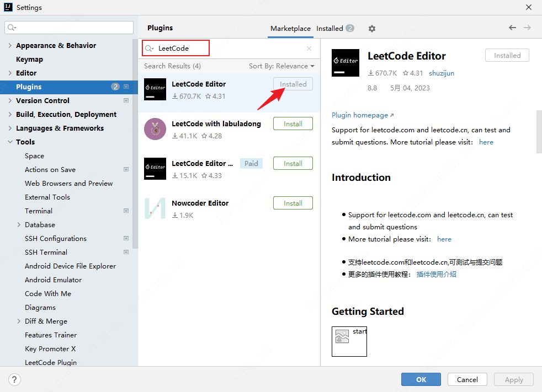Image resolution: width=542 pixels, height=392 pixels.
Task: Select Keymap settings page
Action: tap(29, 60)
